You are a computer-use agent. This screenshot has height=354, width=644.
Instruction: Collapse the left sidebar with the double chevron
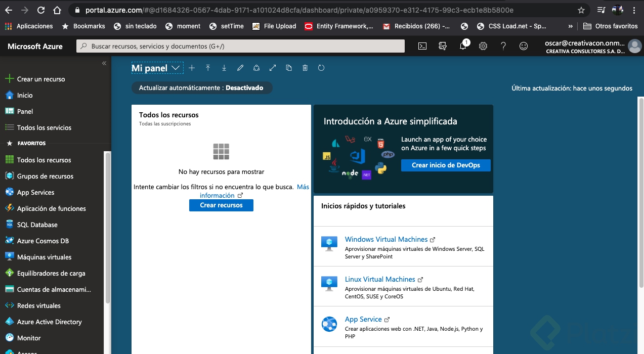point(104,63)
